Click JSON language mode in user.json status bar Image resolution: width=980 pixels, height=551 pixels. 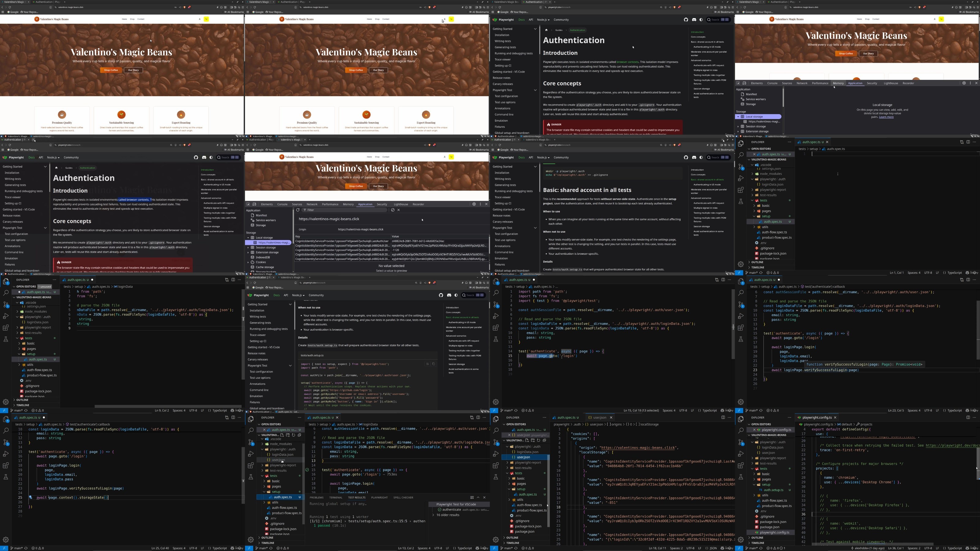(x=713, y=548)
